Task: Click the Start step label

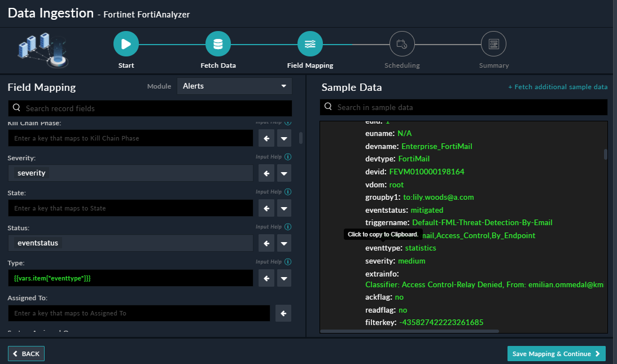Action: pyautogui.click(x=126, y=65)
